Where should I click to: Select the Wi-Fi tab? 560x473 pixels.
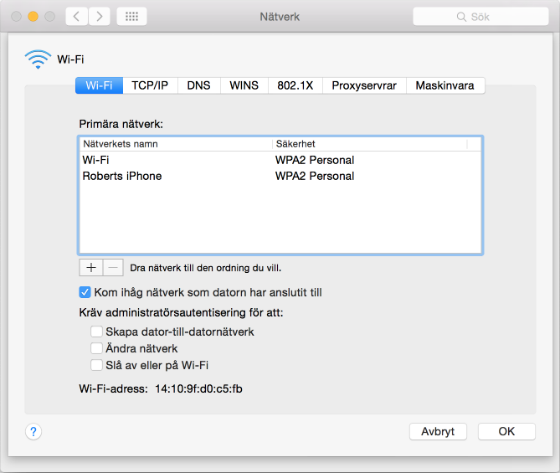coord(99,86)
